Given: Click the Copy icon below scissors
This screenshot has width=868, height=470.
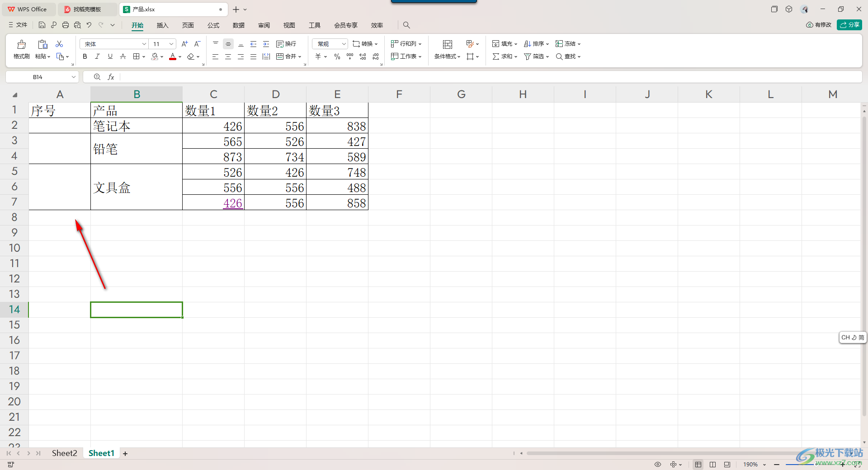Looking at the screenshot, I should click(60, 56).
